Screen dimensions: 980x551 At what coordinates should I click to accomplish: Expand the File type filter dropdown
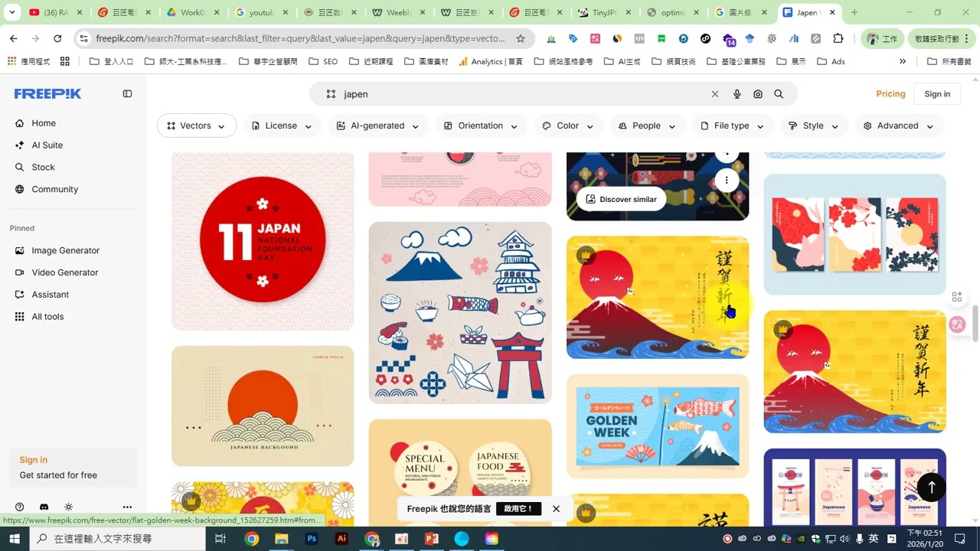point(733,126)
